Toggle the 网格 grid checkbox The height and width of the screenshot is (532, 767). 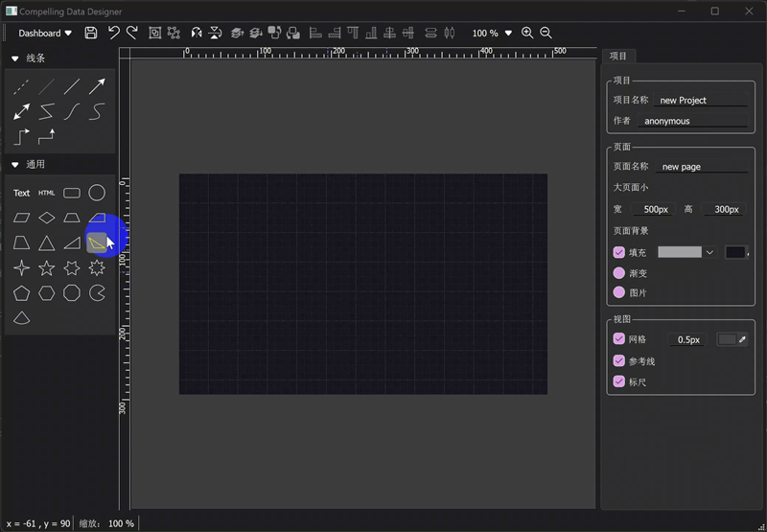[618, 339]
